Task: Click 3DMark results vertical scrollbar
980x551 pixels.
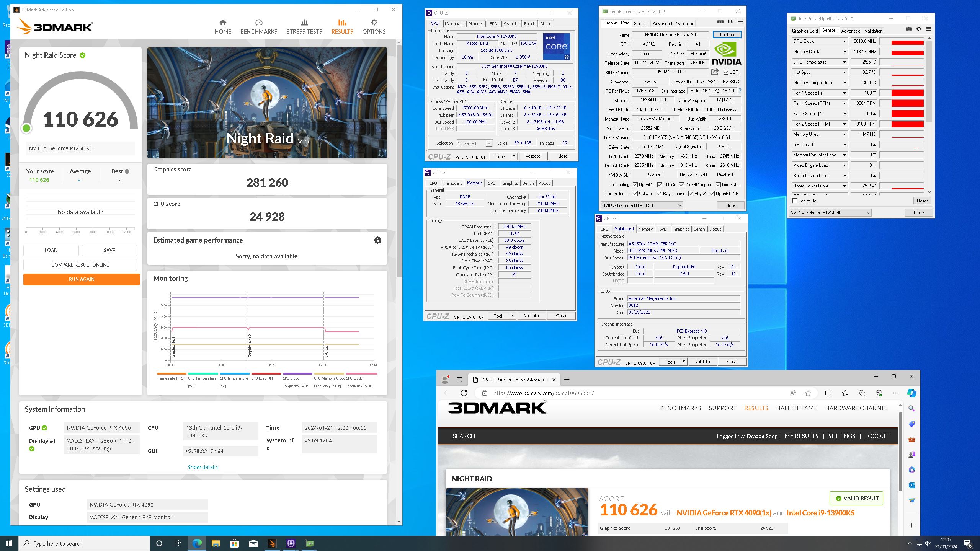Action: 399,161
